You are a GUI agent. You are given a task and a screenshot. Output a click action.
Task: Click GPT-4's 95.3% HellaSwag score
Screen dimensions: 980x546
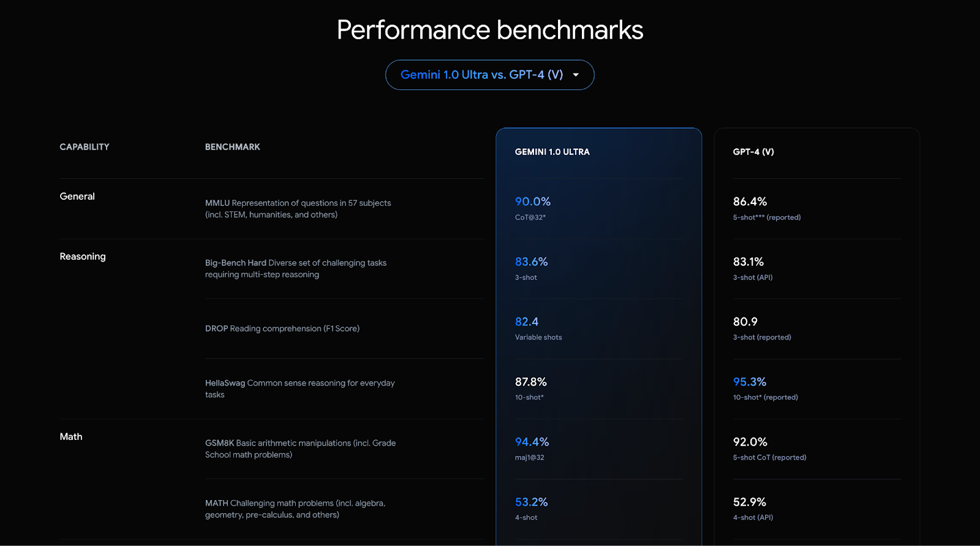tap(750, 382)
